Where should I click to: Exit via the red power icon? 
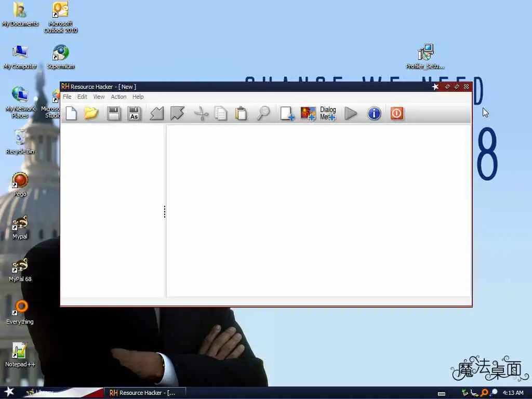pos(396,113)
